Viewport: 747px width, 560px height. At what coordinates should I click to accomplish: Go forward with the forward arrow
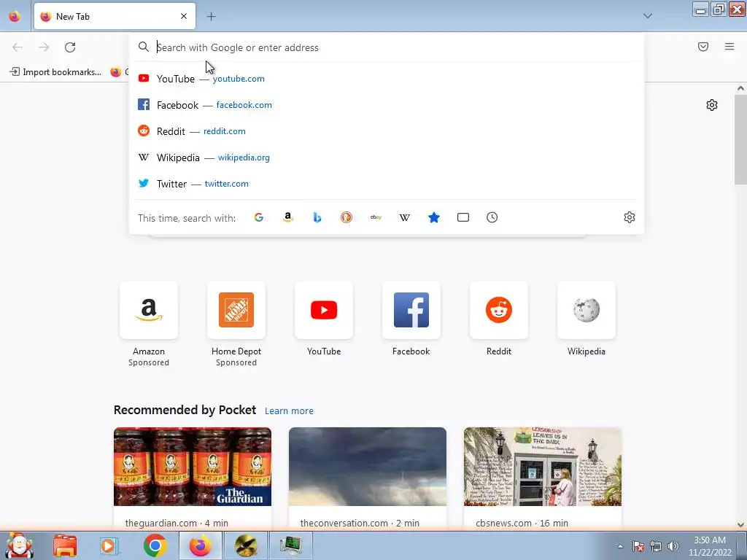click(44, 47)
